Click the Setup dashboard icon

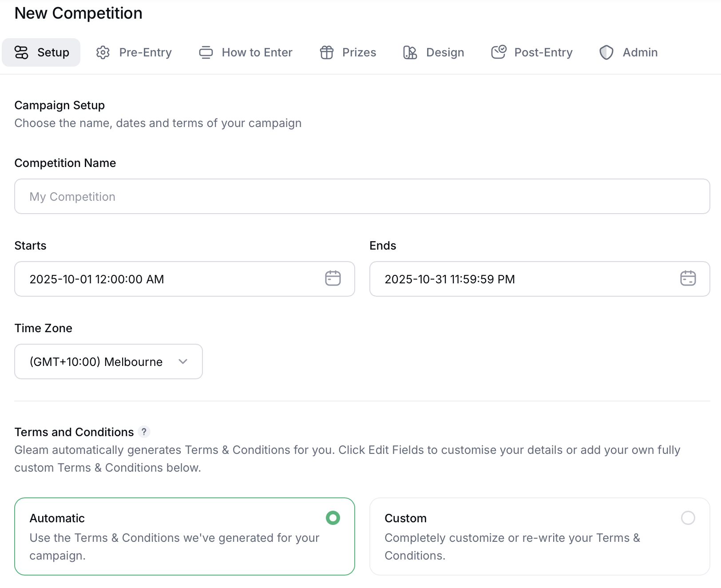(22, 52)
